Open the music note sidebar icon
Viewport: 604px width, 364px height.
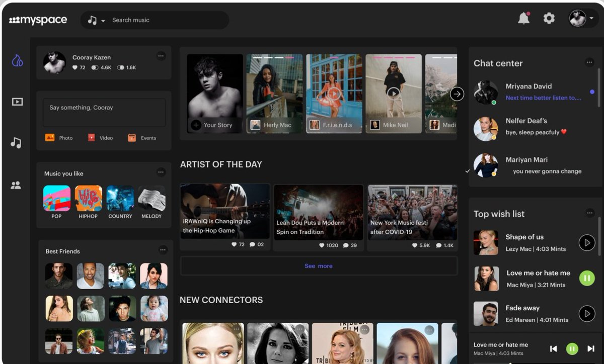tap(16, 143)
